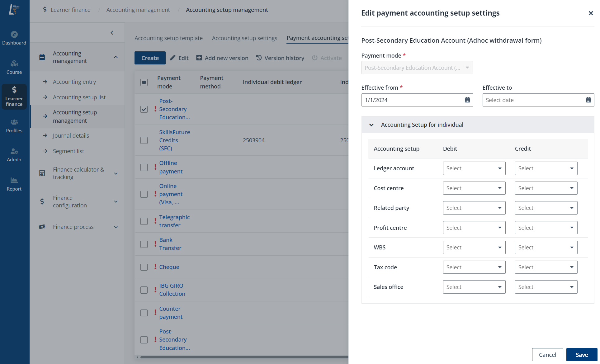This screenshot has height=364, width=600.
Task: Uncheck the Post-Secondary Education row checkbox
Action: point(144,109)
